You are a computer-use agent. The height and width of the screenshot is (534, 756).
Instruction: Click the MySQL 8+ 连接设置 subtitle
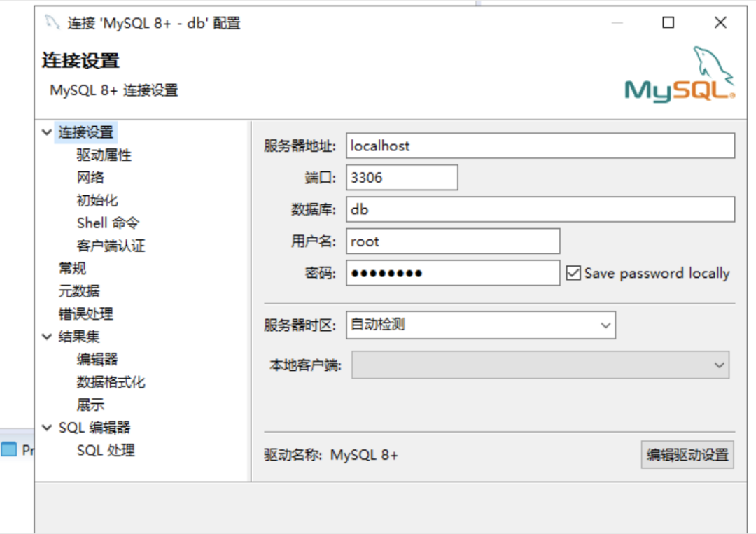coord(114,90)
